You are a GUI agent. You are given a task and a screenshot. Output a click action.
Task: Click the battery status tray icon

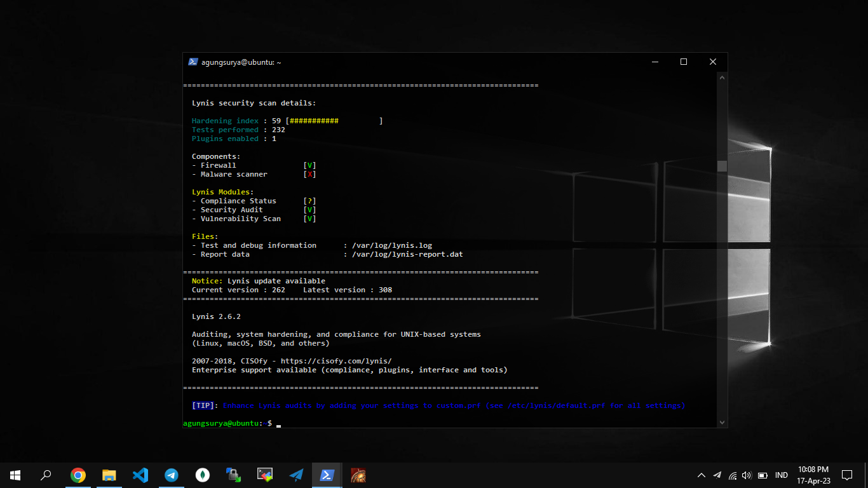[763, 475]
